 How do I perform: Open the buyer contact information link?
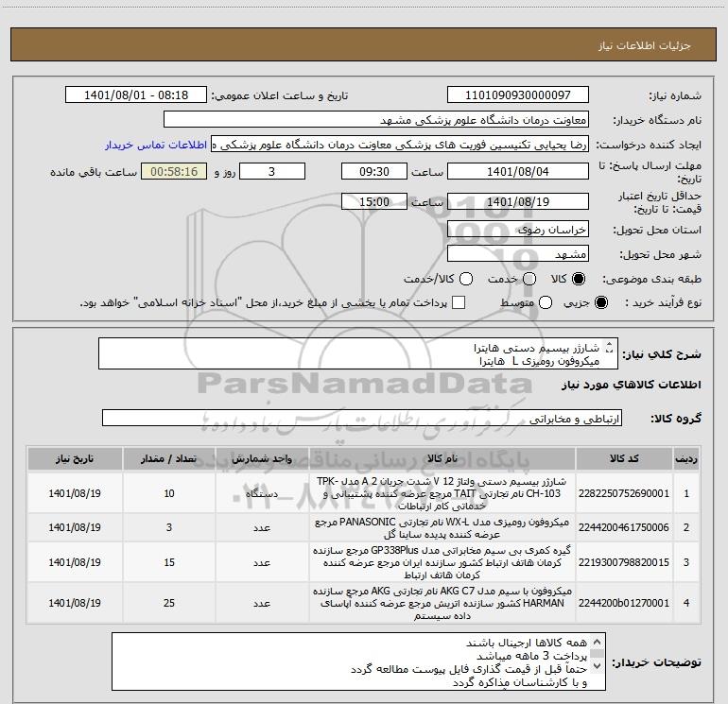[x=156, y=145]
